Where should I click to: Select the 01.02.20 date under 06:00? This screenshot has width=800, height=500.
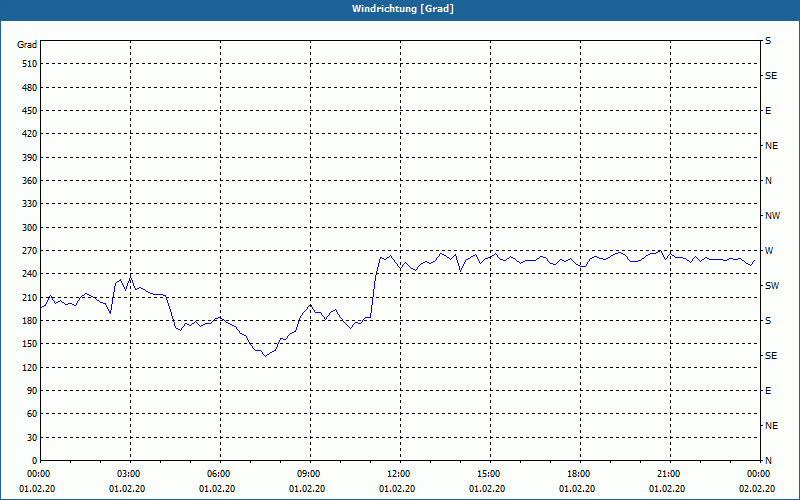click(217, 489)
